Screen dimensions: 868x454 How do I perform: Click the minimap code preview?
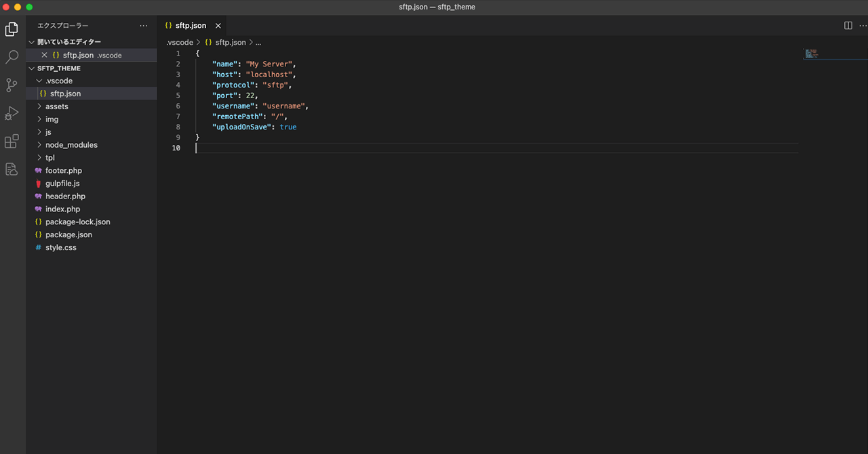[x=812, y=54]
